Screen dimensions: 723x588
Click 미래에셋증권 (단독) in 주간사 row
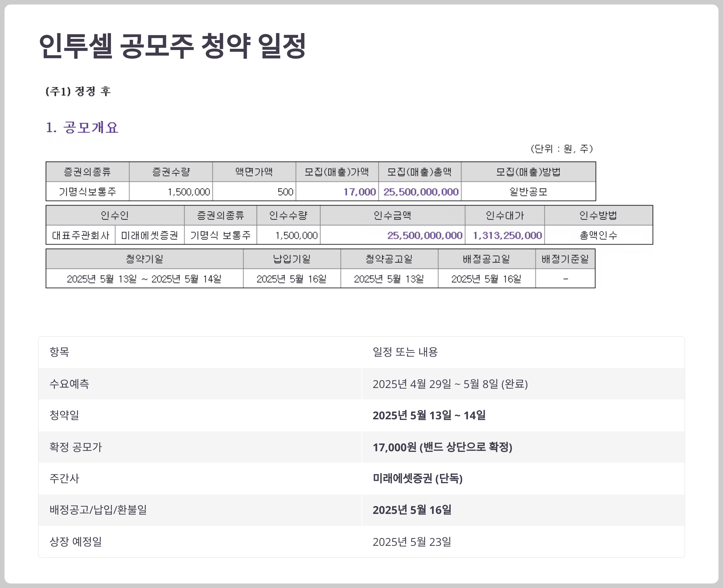click(417, 478)
